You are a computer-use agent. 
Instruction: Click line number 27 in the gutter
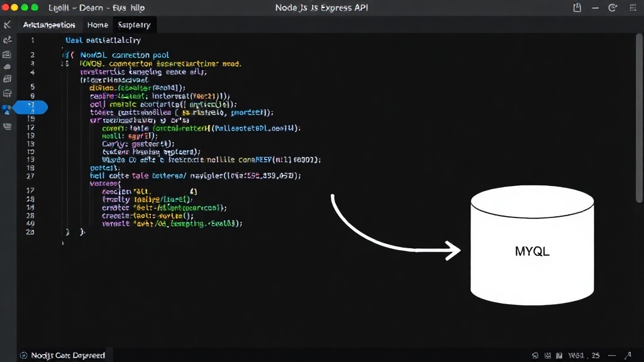[30, 176]
